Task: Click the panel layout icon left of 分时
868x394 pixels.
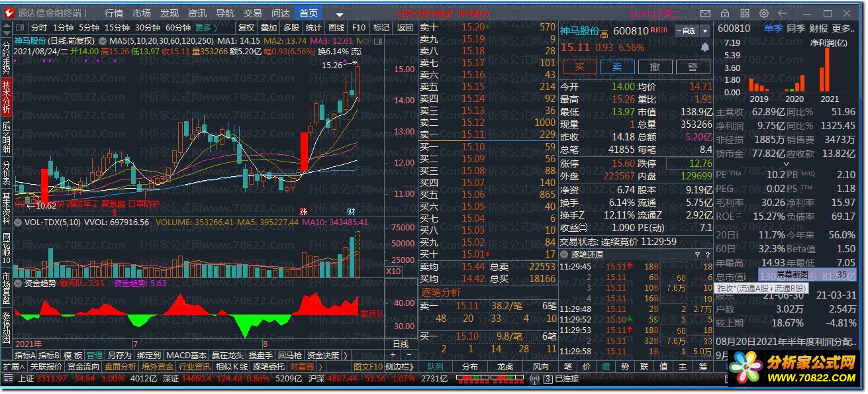Action: point(19,28)
